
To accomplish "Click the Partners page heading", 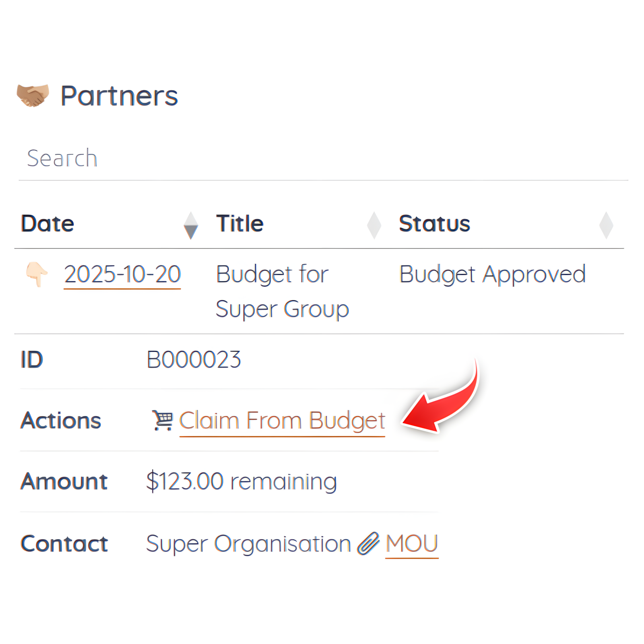I will point(119,96).
